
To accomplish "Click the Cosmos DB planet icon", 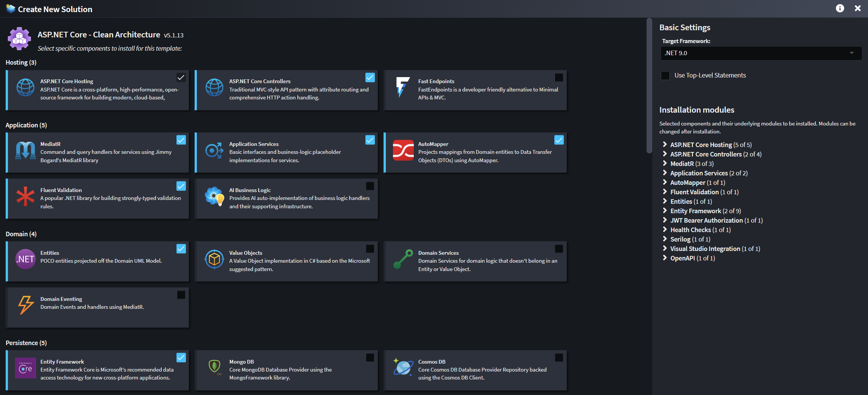I will (403, 367).
